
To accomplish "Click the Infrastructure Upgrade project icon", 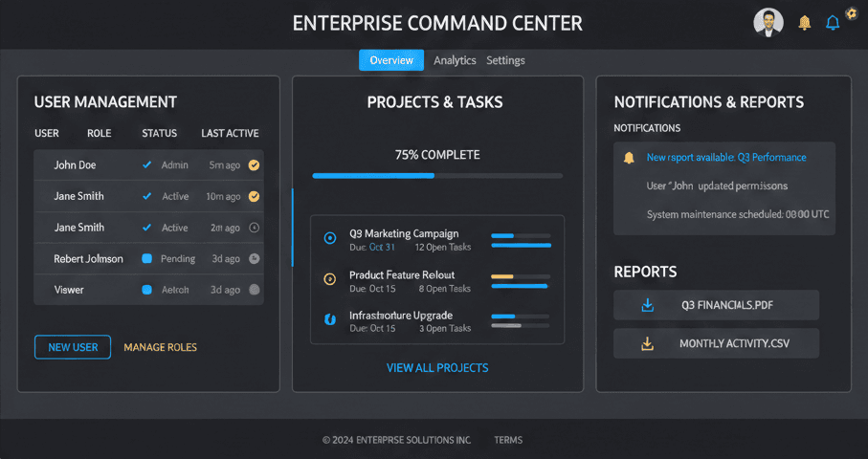I will click(330, 319).
